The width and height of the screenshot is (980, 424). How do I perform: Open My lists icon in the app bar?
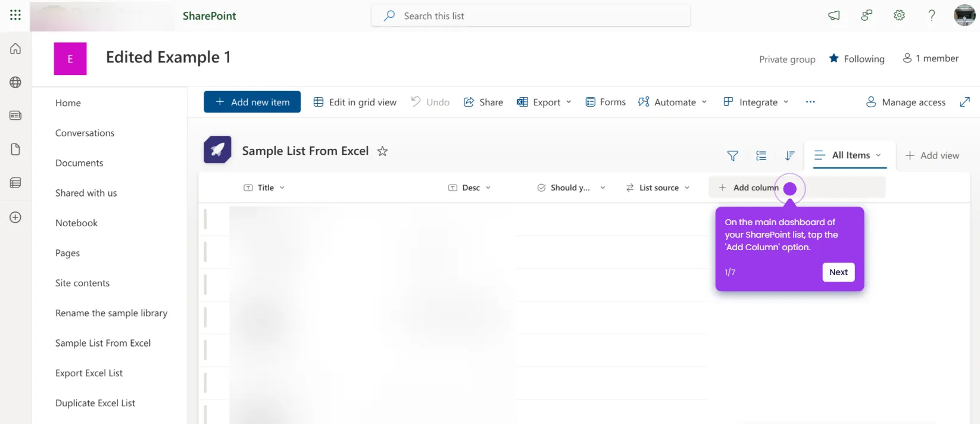pyautogui.click(x=15, y=183)
